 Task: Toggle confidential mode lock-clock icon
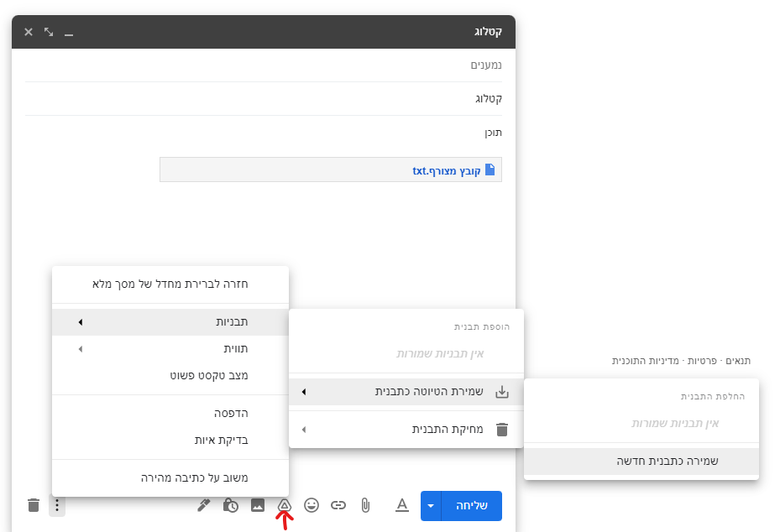[230, 505]
